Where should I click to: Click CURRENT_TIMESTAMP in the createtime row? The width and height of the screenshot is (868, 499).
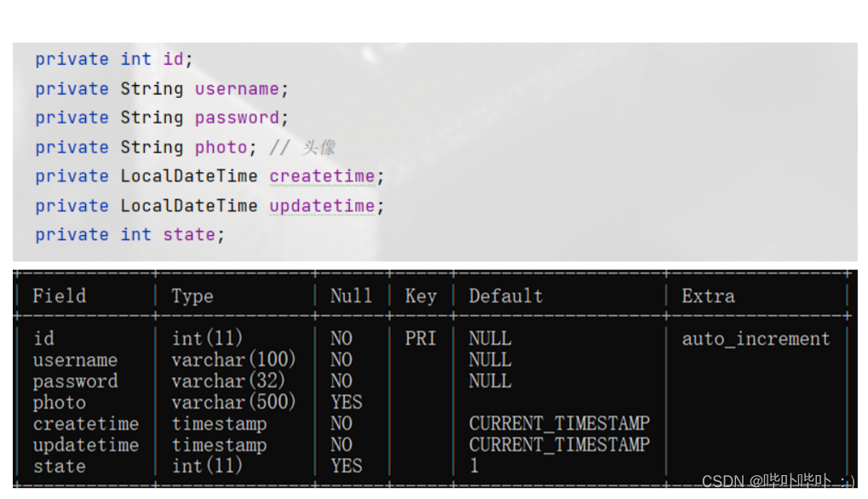559,423
